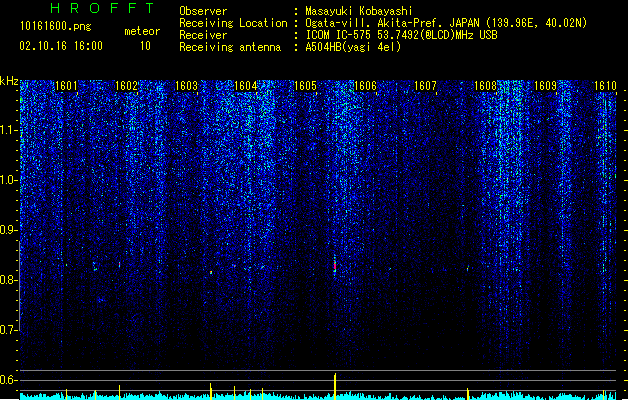Click the Receiving antenna label
629x400 pixels.
(230, 47)
